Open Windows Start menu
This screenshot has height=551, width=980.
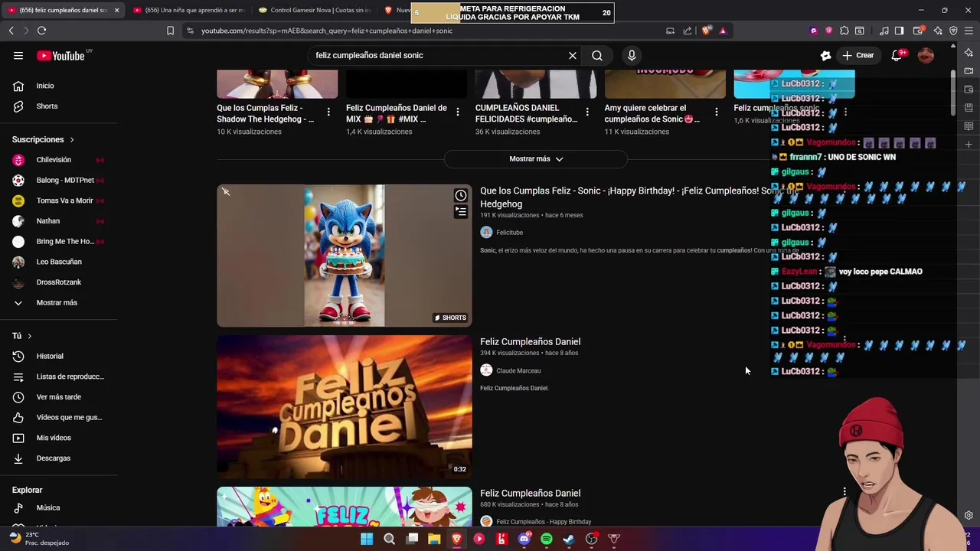(x=367, y=539)
